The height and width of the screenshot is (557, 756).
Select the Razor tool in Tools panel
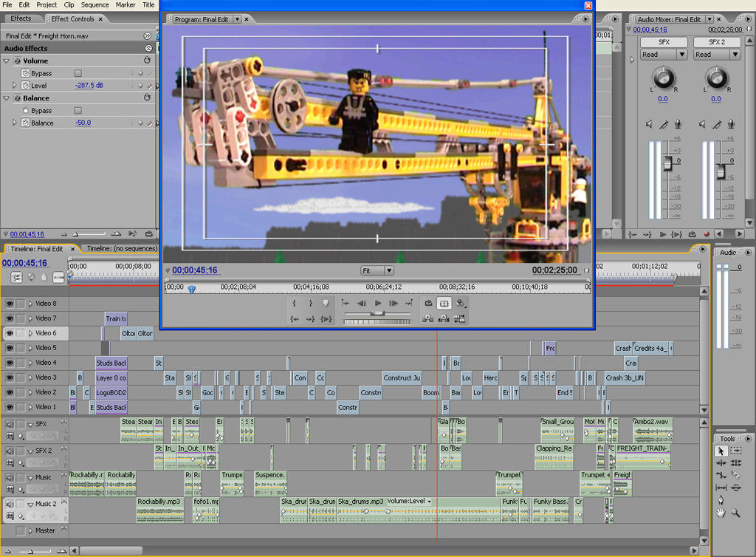(x=736, y=475)
